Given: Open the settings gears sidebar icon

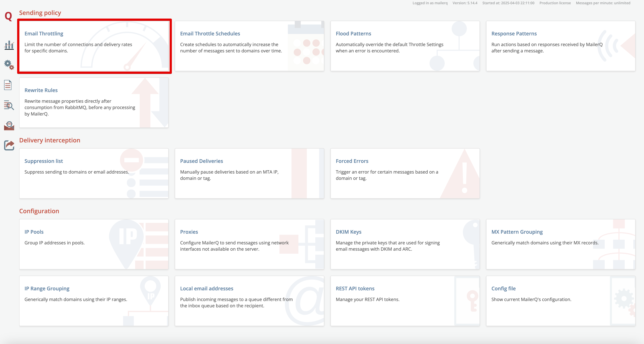Looking at the screenshot, I should click(9, 65).
